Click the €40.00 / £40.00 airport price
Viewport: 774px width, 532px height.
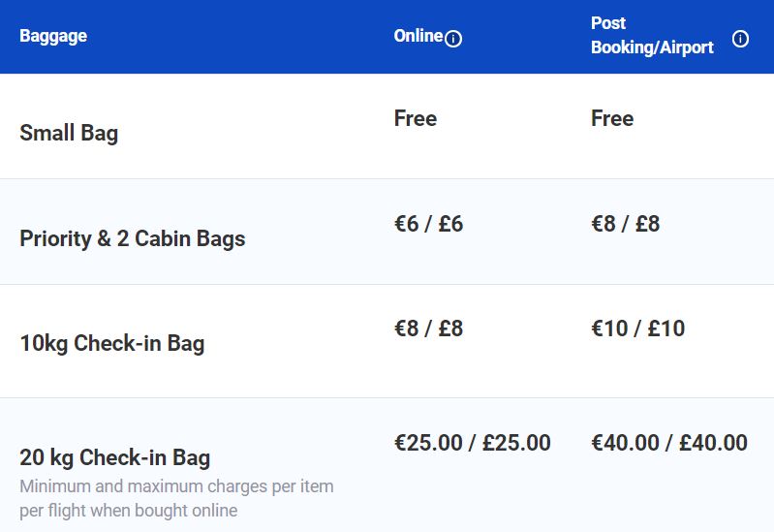[x=669, y=443]
